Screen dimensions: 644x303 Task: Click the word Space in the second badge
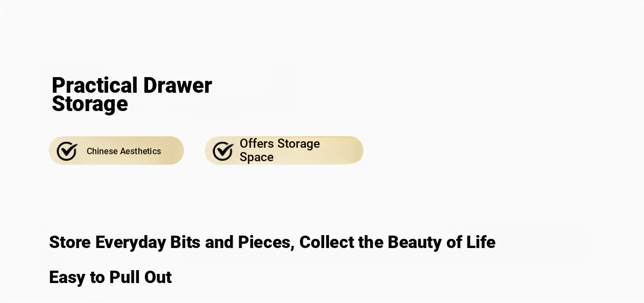click(257, 157)
